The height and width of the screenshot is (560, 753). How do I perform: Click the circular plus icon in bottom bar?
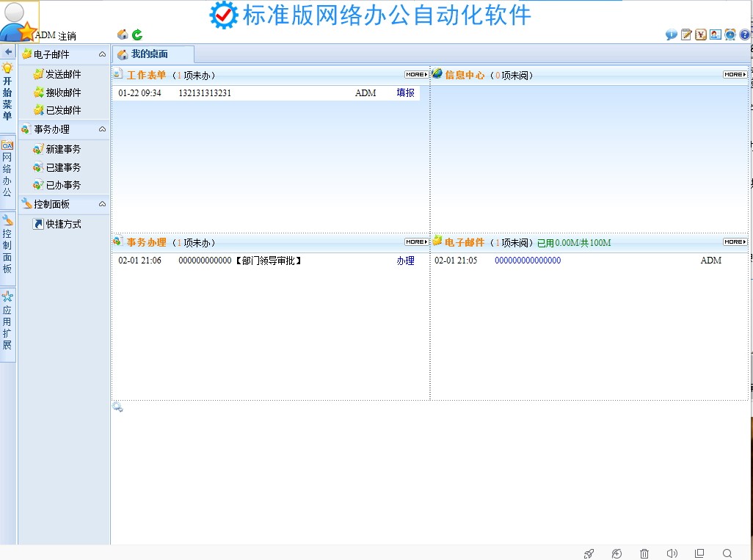[x=616, y=553]
